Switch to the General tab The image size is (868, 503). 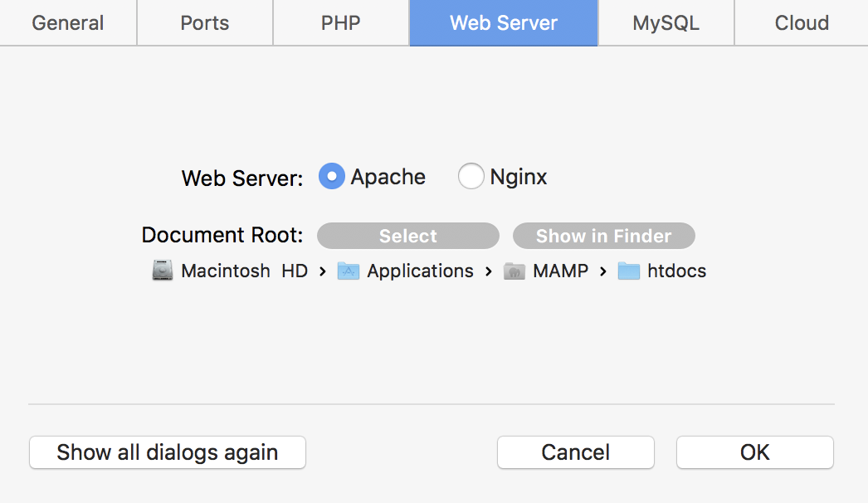pos(68,23)
